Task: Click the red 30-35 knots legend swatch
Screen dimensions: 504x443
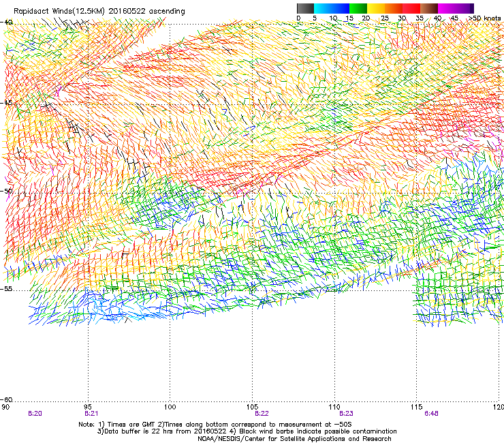Action: click(x=411, y=8)
